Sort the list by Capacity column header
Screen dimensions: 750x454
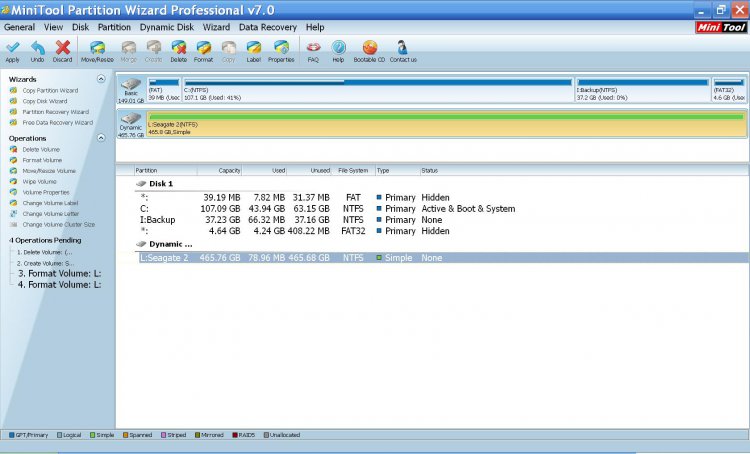(x=219, y=171)
